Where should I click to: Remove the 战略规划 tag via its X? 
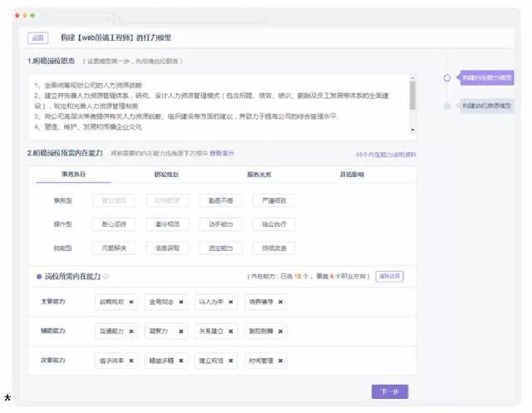(x=132, y=302)
